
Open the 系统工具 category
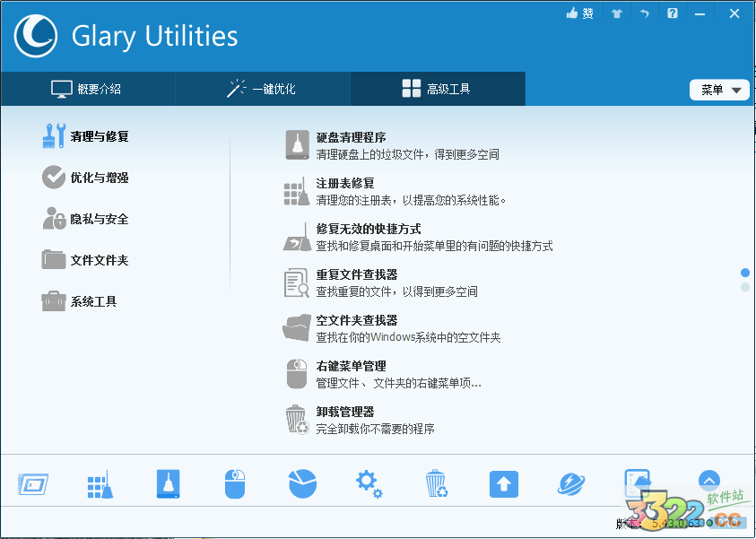pos(80,302)
